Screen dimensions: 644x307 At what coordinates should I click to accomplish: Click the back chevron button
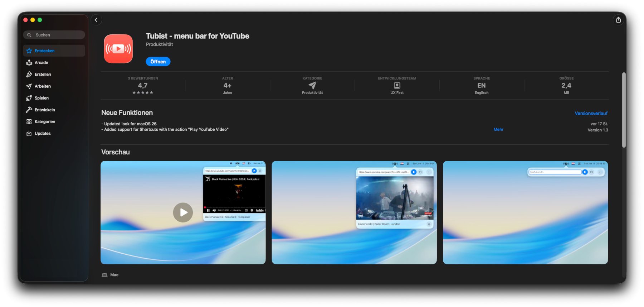coord(96,20)
